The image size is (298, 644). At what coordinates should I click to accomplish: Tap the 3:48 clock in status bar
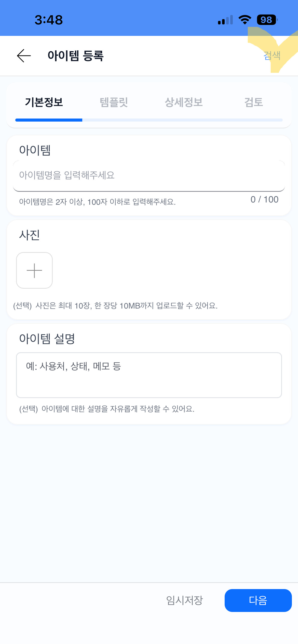(49, 20)
